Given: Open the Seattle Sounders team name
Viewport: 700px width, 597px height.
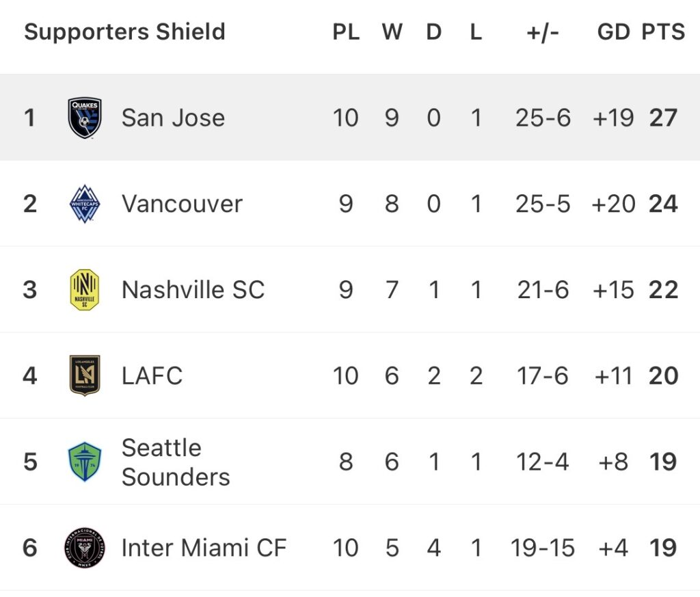Looking at the screenshot, I should [x=176, y=462].
